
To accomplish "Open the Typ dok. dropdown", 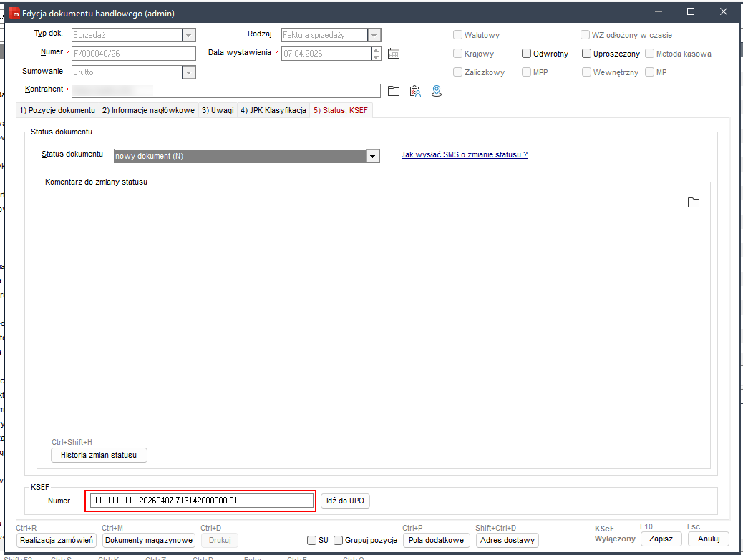I will 189,35.
